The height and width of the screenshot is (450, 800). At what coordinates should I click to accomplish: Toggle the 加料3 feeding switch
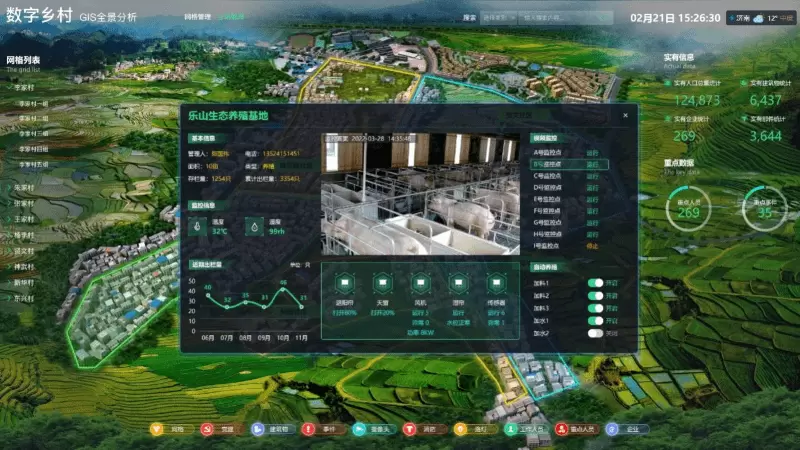(x=595, y=308)
